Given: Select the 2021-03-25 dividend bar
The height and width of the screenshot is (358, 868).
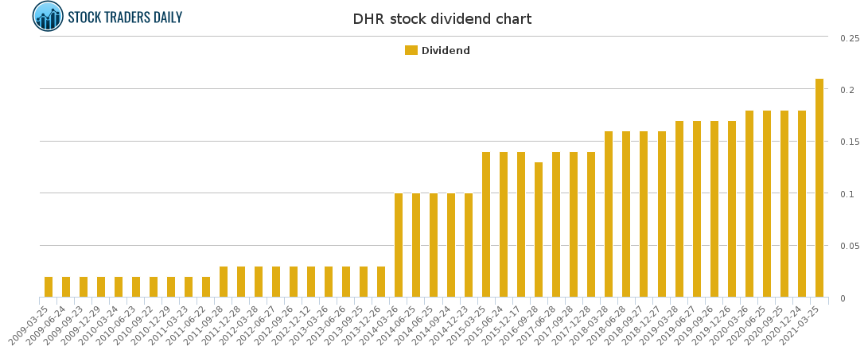Looking at the screenshot, I should [x=819, y=188].
